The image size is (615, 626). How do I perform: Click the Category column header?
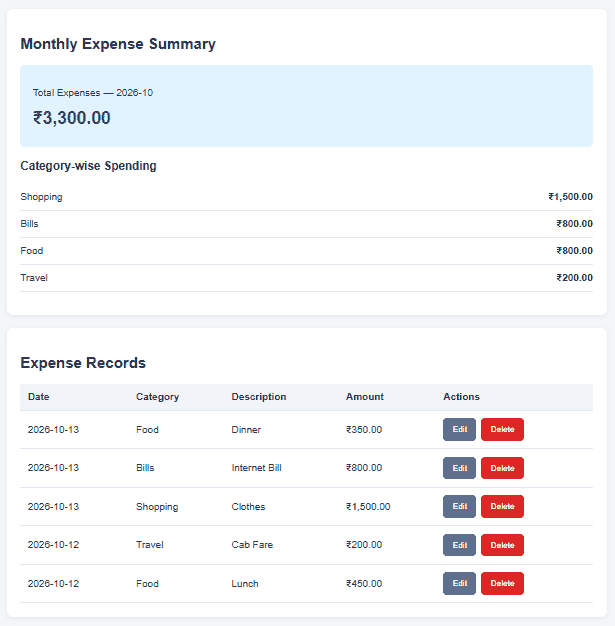(157, 397)
